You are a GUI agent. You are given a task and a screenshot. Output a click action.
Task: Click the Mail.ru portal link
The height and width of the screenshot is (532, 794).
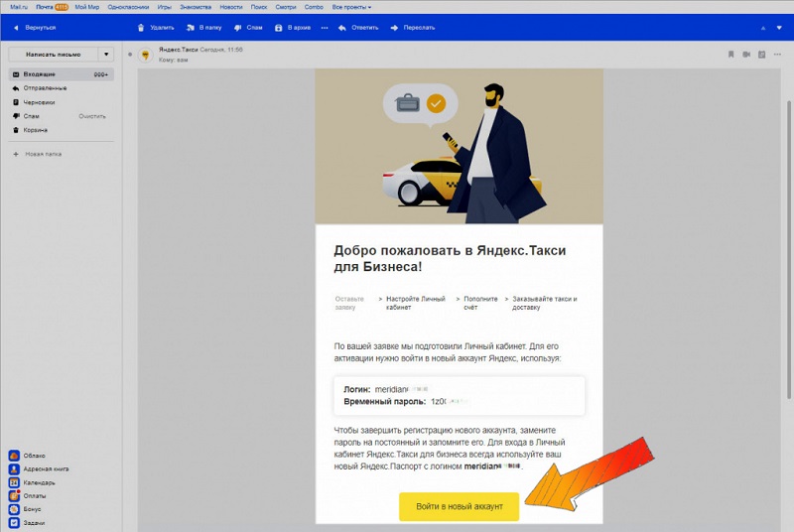pos(19,7)
